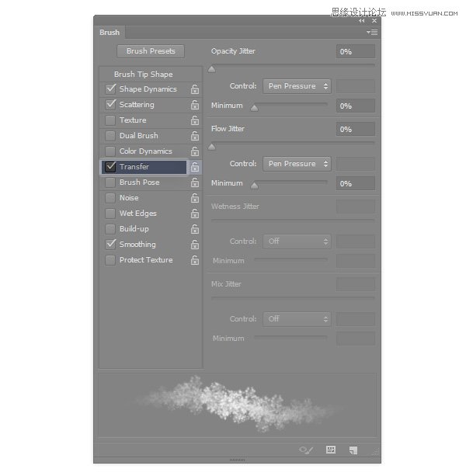Toggle the lock icon for Dual Brush
Screen dimensions: 466x476
tap(195, 136)
